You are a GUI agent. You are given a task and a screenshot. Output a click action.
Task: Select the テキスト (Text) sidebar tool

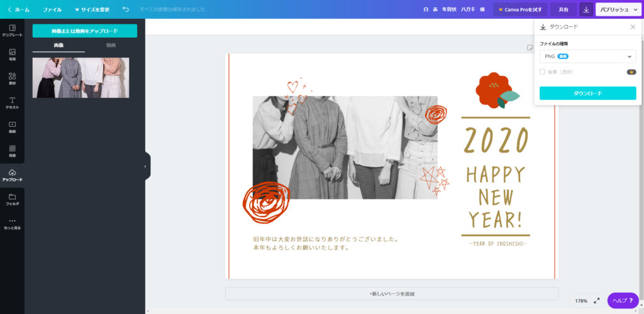click(12, 102)
